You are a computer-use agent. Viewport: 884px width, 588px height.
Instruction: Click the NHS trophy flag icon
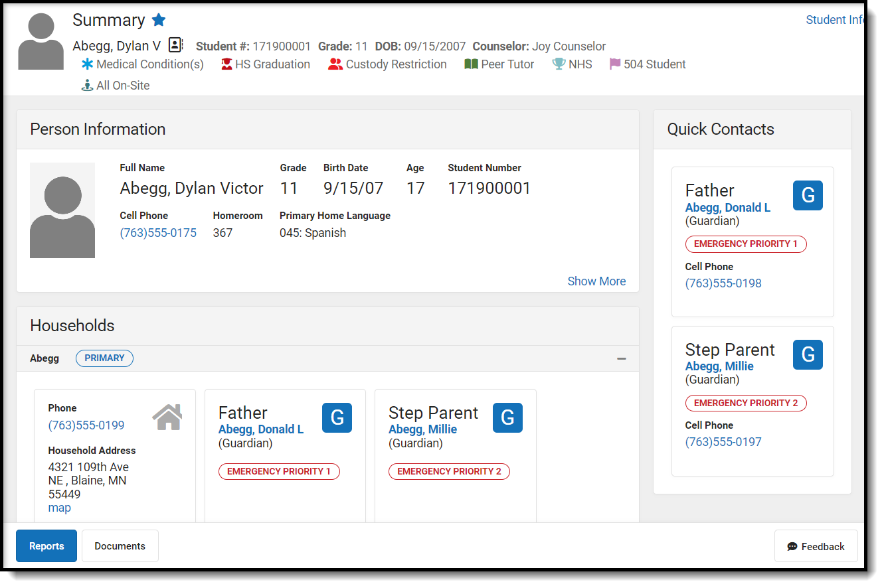point(559,64)
